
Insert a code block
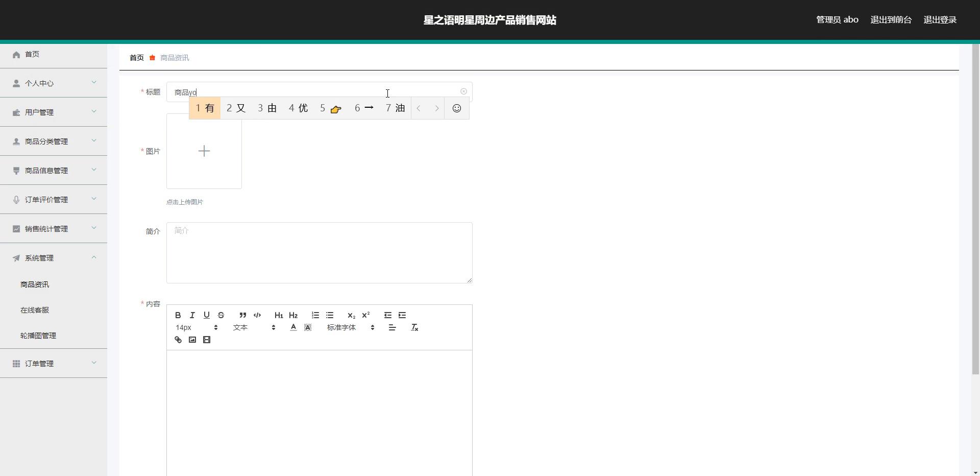coord(257,315)
